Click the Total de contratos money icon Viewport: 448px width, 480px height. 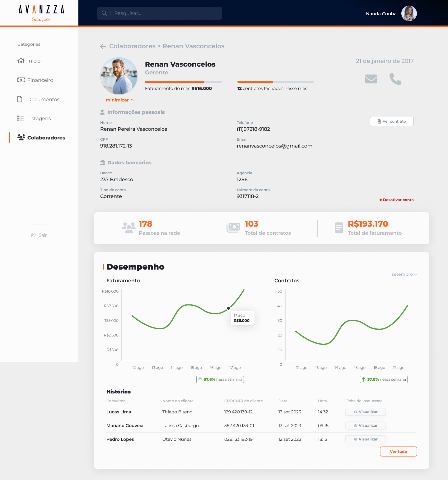click(233, 228)
